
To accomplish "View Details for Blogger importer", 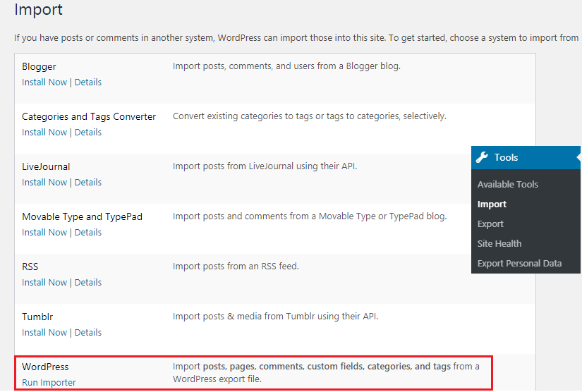I will click(x=88, y=82).
